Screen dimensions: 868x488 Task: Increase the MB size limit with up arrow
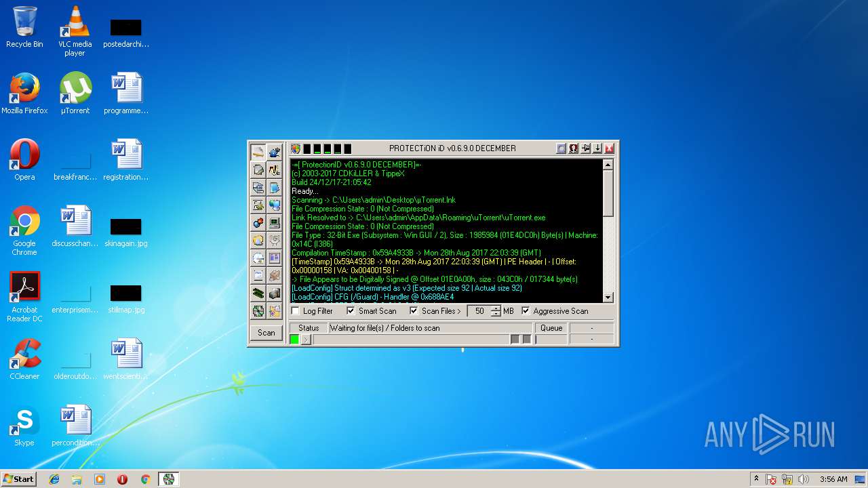496,308
